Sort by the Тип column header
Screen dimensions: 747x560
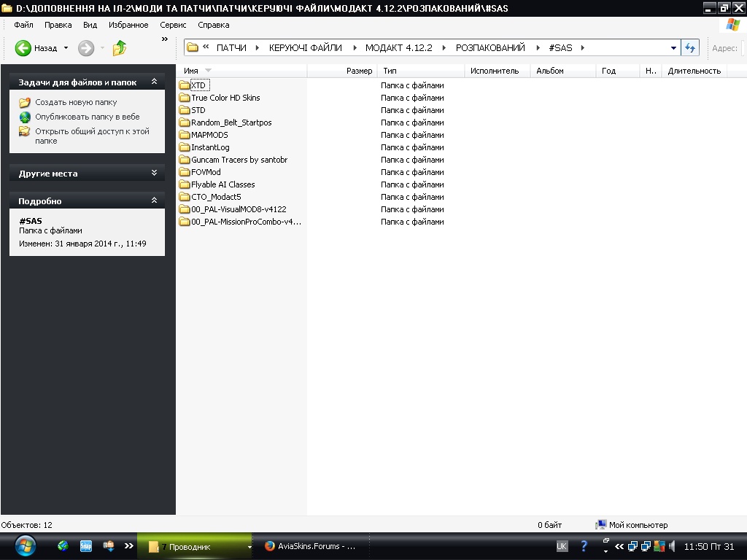tap(421, 71)
